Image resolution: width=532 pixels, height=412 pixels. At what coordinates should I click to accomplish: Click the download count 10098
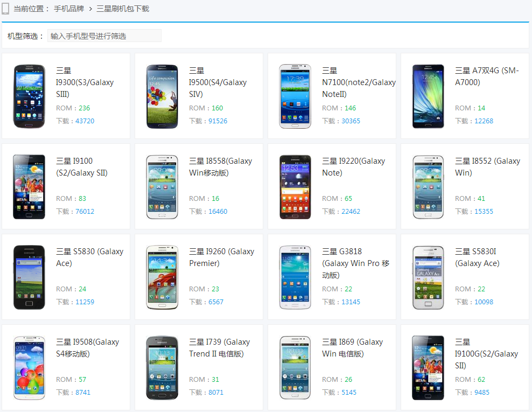[x=484, y=302]
